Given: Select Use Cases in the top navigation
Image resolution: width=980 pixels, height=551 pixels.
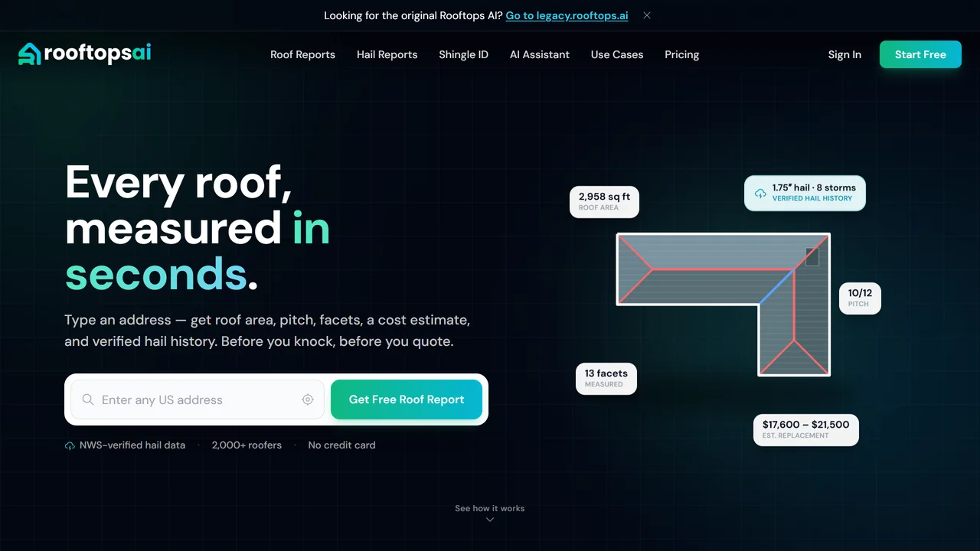Looking at the screenshot, I should coord(617,54).
